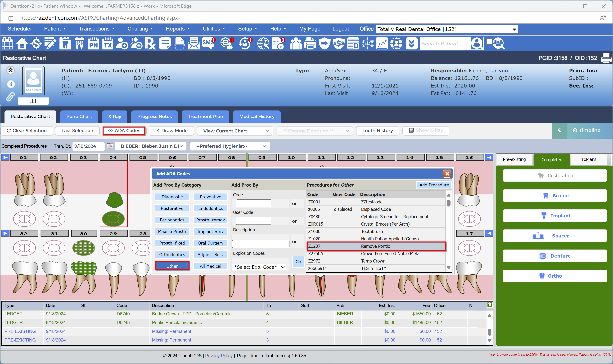This screenshot has width=613, height=364.
Task: Click the printer icon in toolbar
Action: tap(310, 44)
